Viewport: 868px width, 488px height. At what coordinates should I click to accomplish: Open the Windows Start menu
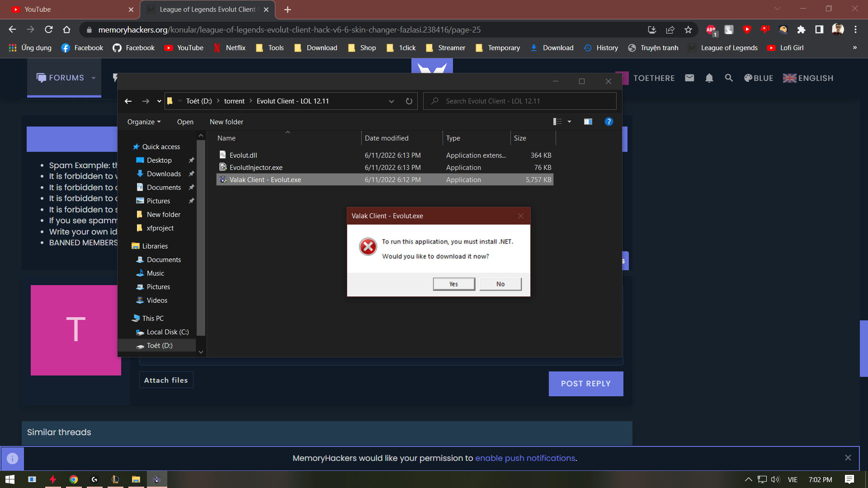10,479
